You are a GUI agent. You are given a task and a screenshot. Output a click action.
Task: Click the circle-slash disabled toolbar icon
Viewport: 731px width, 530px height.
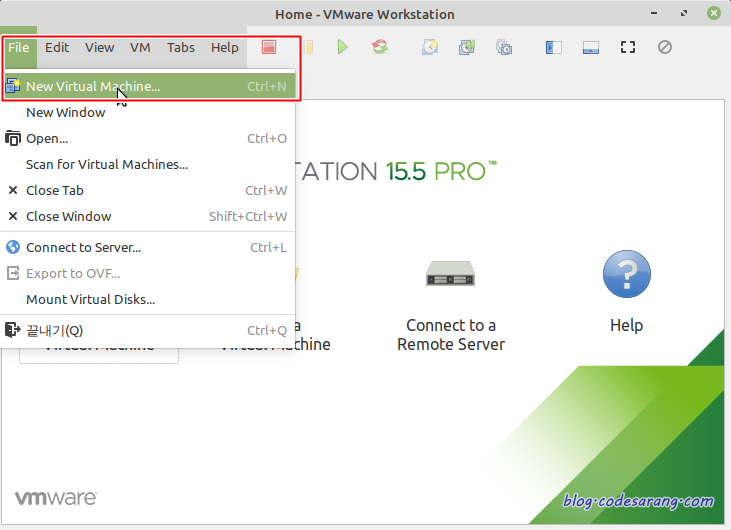tap(665, 47)
